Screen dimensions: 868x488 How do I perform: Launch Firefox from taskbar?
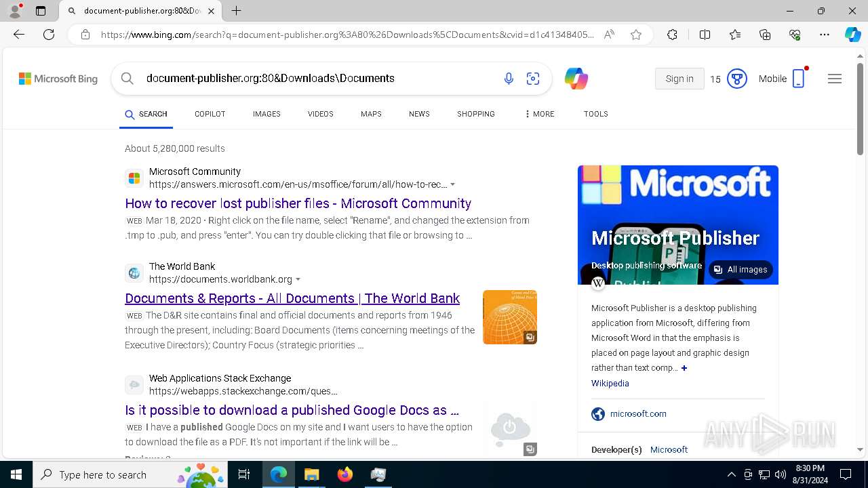tap(345, 474)
